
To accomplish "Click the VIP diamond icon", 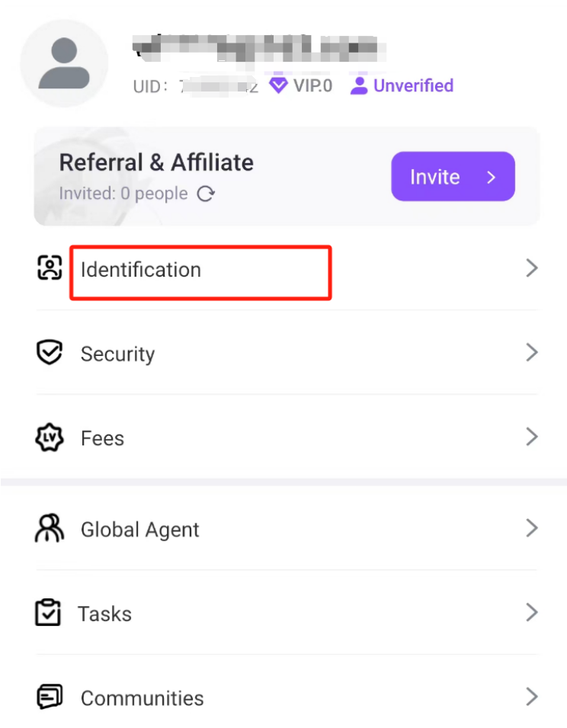I will point(279,85).
